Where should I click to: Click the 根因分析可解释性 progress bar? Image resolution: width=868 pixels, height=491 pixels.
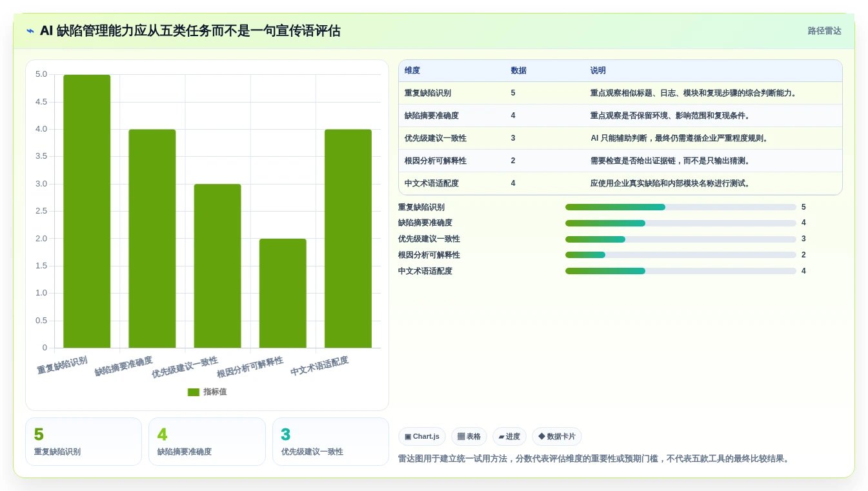681,256
